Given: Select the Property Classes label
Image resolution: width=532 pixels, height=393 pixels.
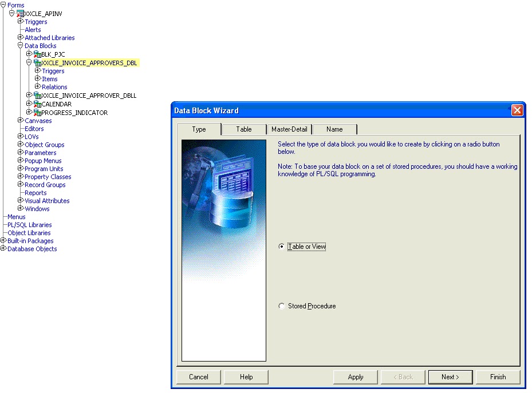Looking at the screenshot, I should coord(48,177).
